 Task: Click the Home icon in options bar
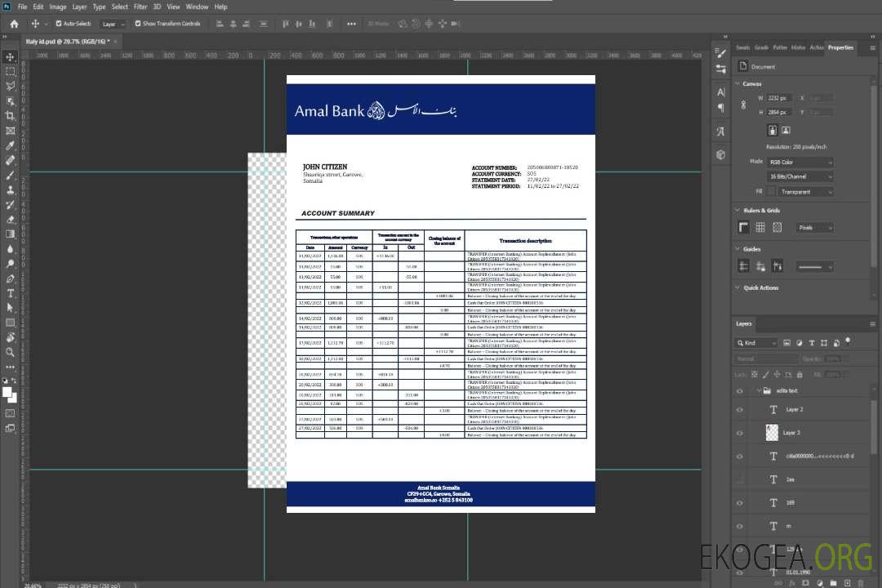point(14,24)
